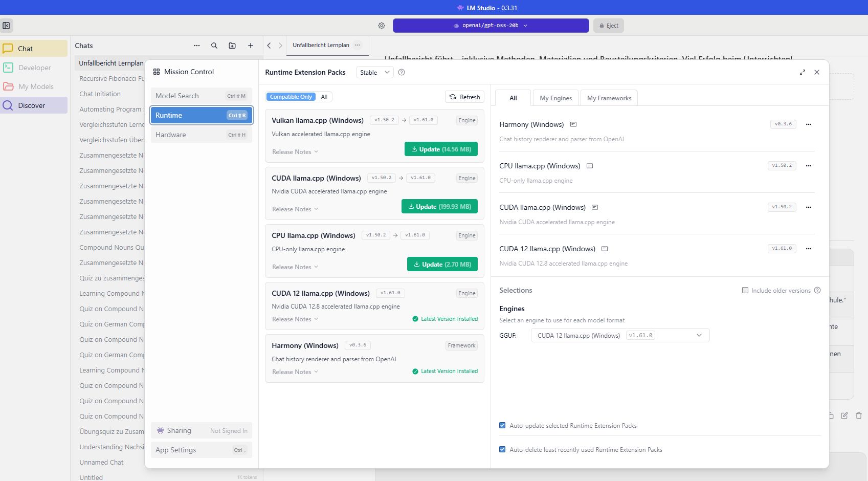Open help icon beside Stable channel
This screenshot has width=868, height=481.
402,72
